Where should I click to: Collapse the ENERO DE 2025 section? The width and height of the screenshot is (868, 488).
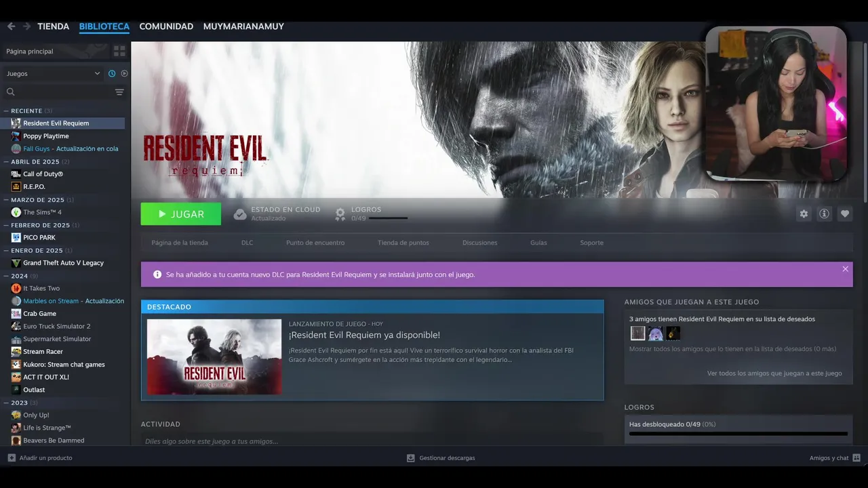coord(6,250)
